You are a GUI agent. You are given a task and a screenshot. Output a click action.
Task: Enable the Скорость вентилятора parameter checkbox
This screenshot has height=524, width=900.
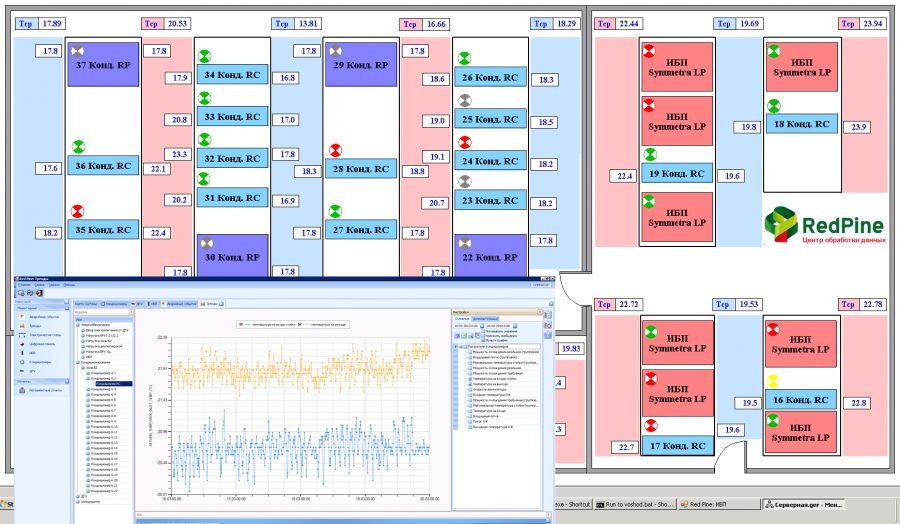point(470,390)
